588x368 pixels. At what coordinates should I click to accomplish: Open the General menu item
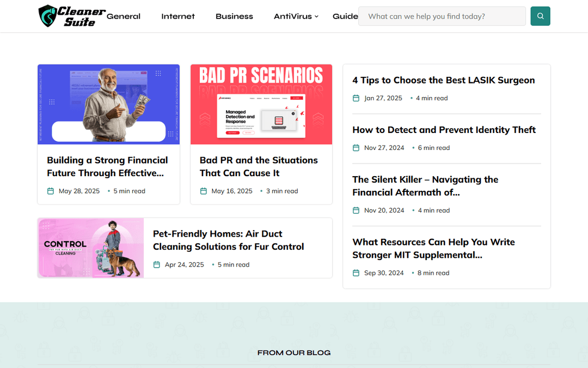point(124,16)
